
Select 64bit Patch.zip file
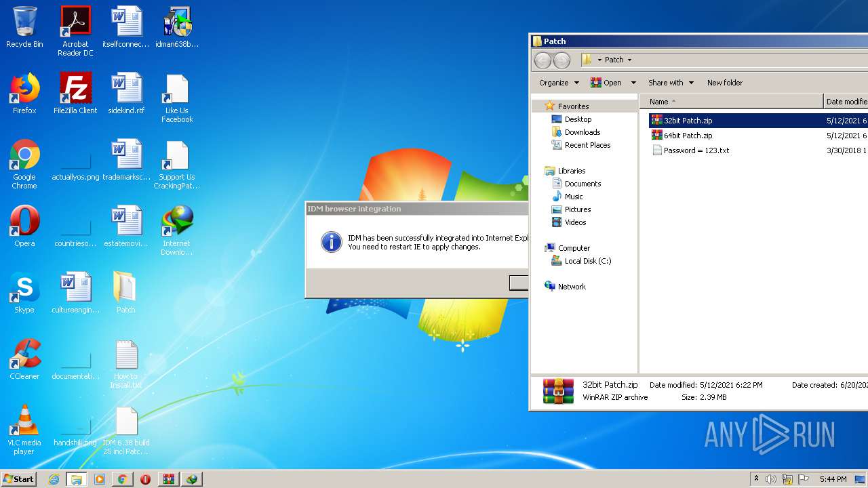click(682, 136)
